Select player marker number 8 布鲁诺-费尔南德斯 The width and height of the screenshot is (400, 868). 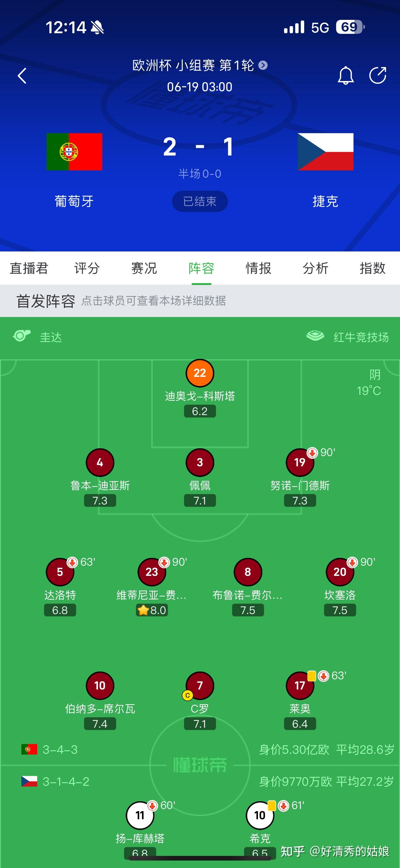[x=248, y=572]
